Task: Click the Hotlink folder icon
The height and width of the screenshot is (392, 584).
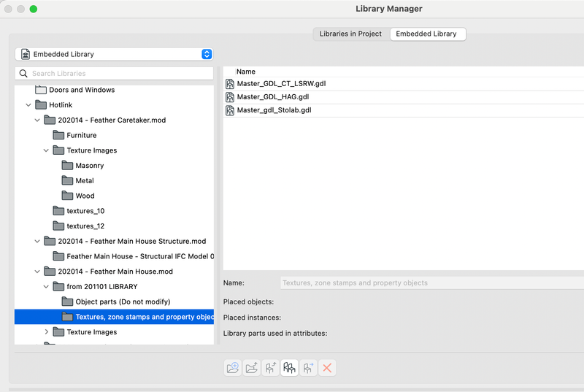Action: [x=41, y=105]
